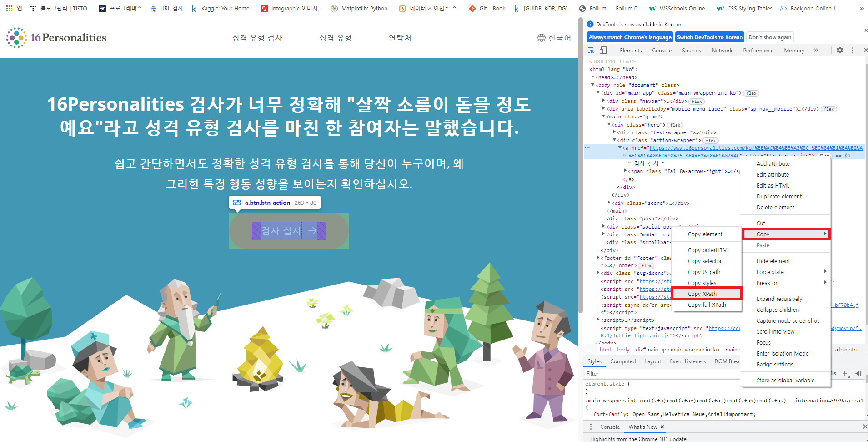The image size is (868, 442).
Task: Open the 앱 apps grid bookmark
Action: tap(14, 8)
